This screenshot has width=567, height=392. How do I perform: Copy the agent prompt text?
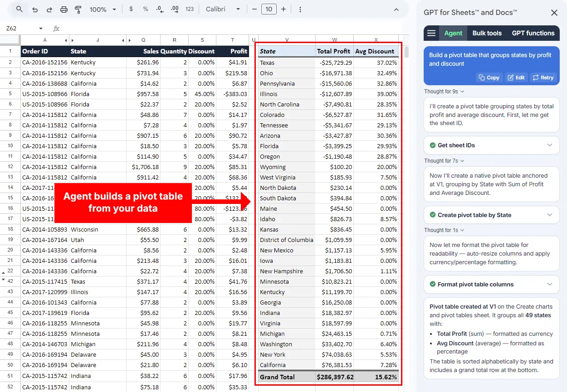489,77
